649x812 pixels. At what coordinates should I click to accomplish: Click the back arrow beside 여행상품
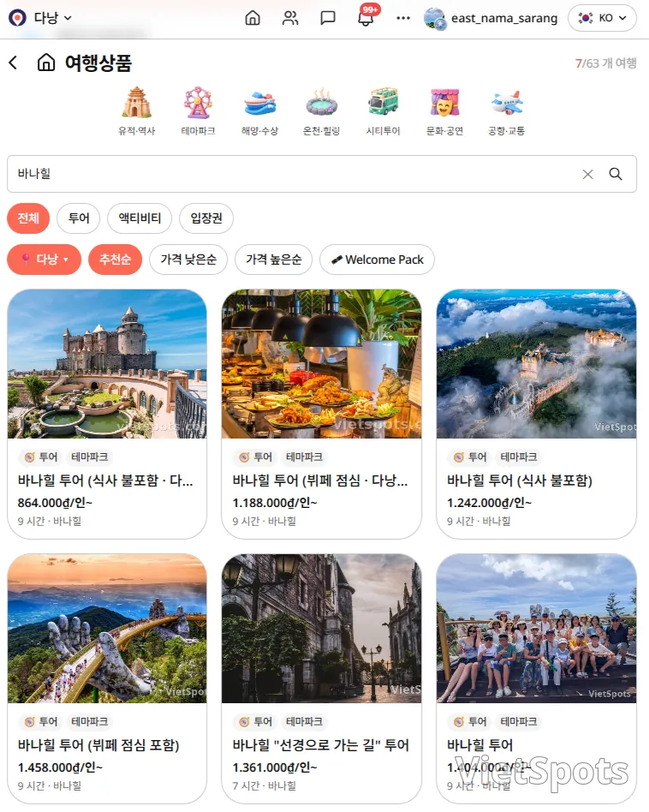coord(14,63)
